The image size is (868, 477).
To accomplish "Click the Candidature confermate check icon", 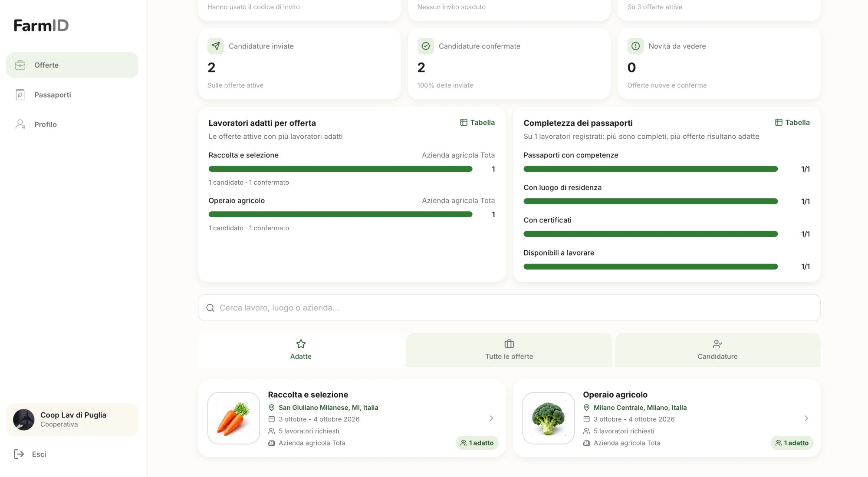I will 426,46.
